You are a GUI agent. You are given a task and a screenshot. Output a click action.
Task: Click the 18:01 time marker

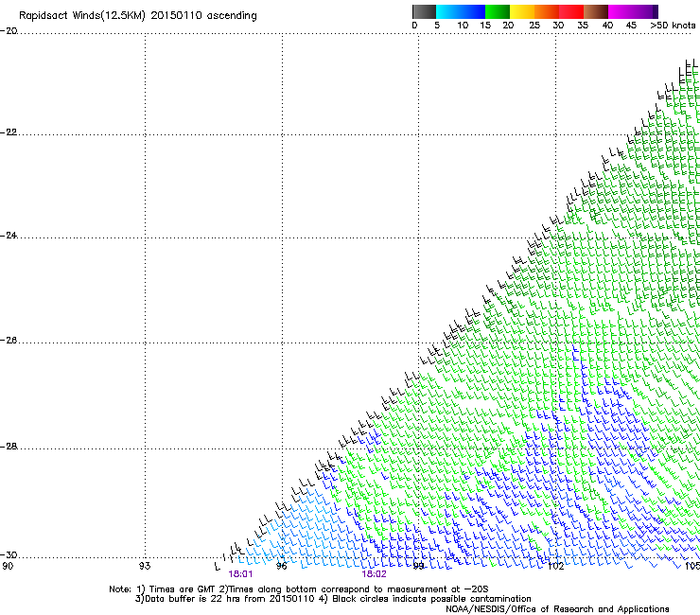coord(240,574)
